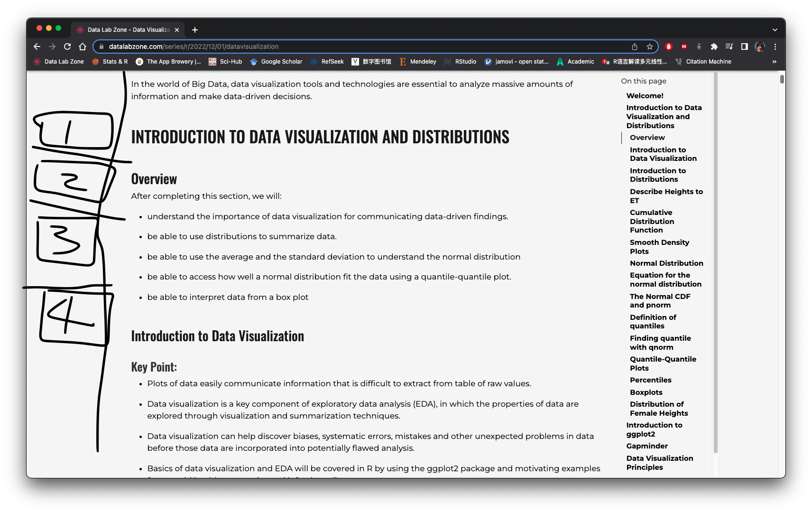Jump to Cumulative Distribution Function

(x=652, y=221)
